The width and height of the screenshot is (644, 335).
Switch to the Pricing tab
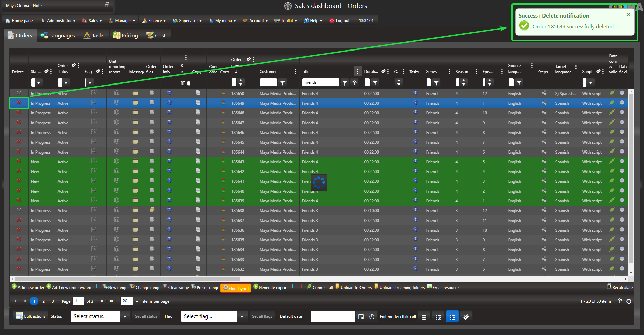pyautogui.click(x=125, y=35)
